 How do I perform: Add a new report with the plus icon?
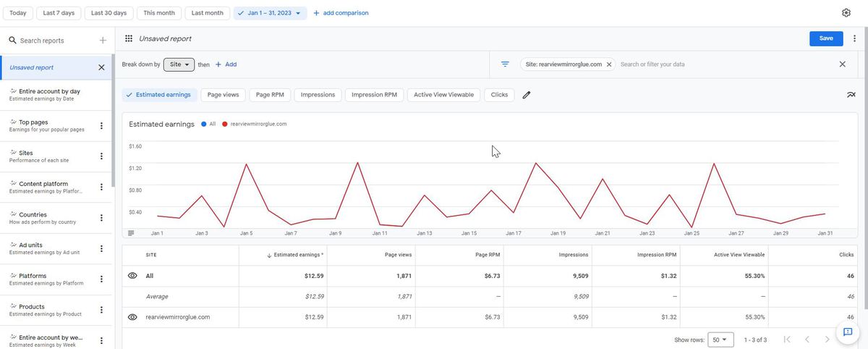[103, 41]
